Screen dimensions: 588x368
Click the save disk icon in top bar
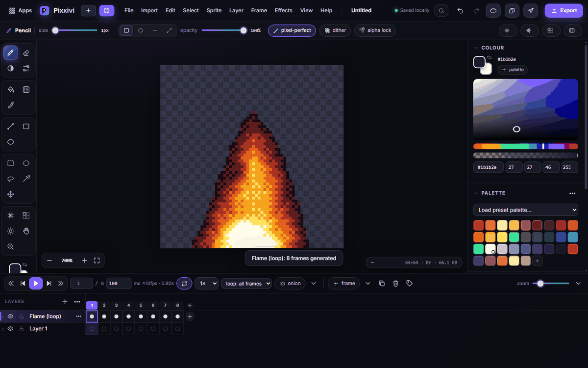[106, 10]
